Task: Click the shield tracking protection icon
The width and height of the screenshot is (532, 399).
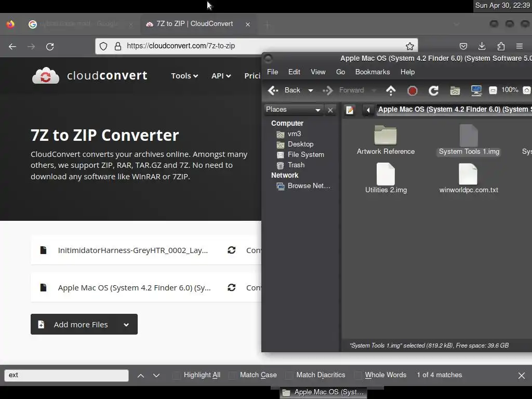Action: click(103, 46)
